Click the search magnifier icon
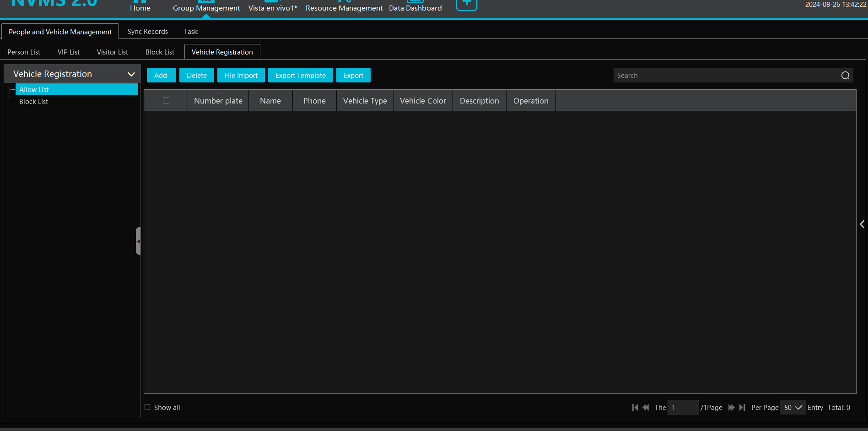The image size is (868, 431). 845,76
